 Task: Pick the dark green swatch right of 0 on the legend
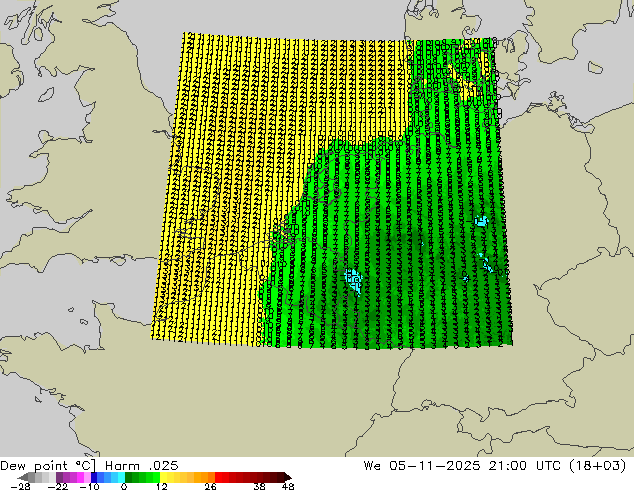tap(129, 477)
